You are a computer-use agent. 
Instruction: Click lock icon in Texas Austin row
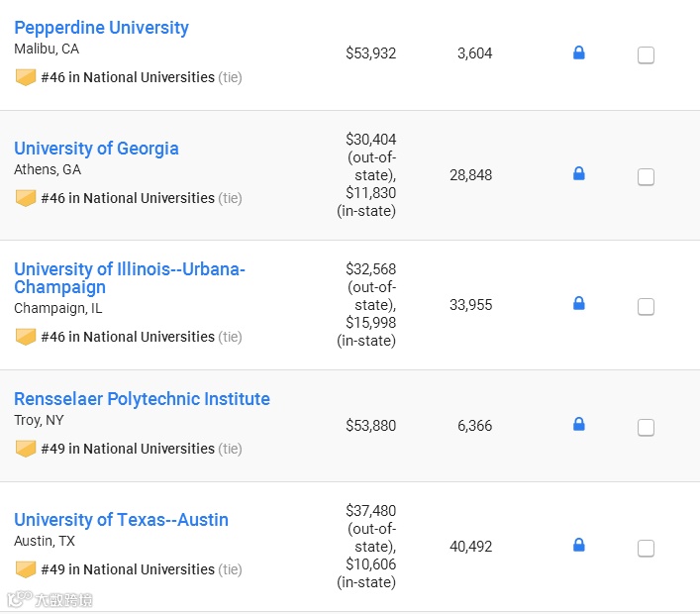click(x=579, y=545)
